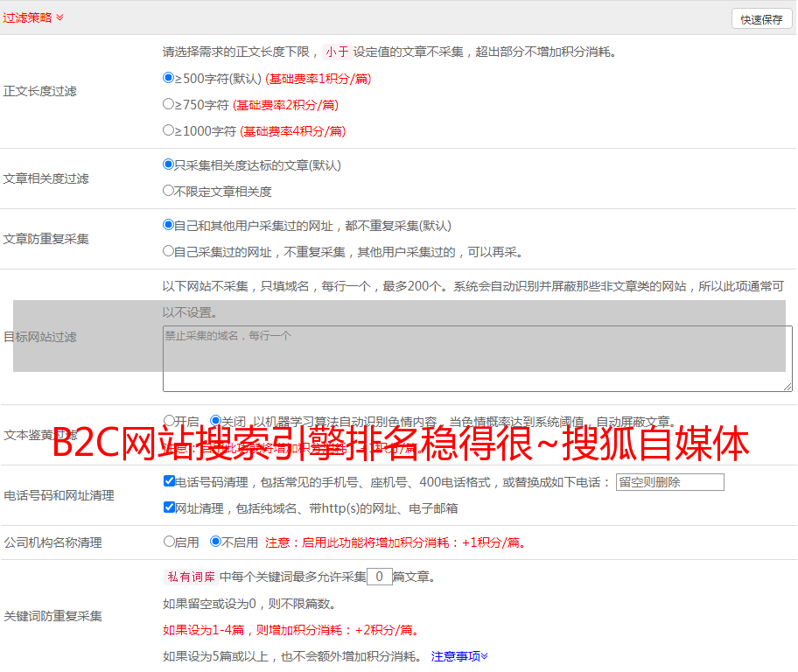798x672 pixels.
Task: Select the ≥1000字符 length option
Action: (x=169, y=130)
